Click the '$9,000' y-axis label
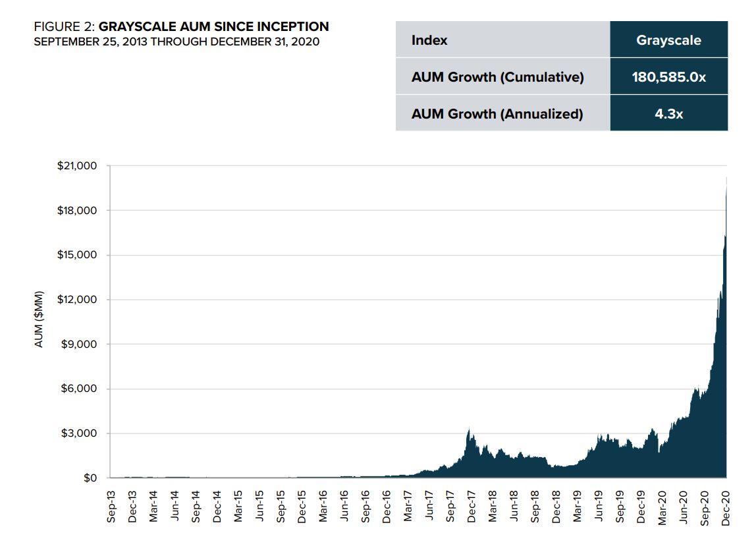756x554 pixels. click(x=78, y=345)
